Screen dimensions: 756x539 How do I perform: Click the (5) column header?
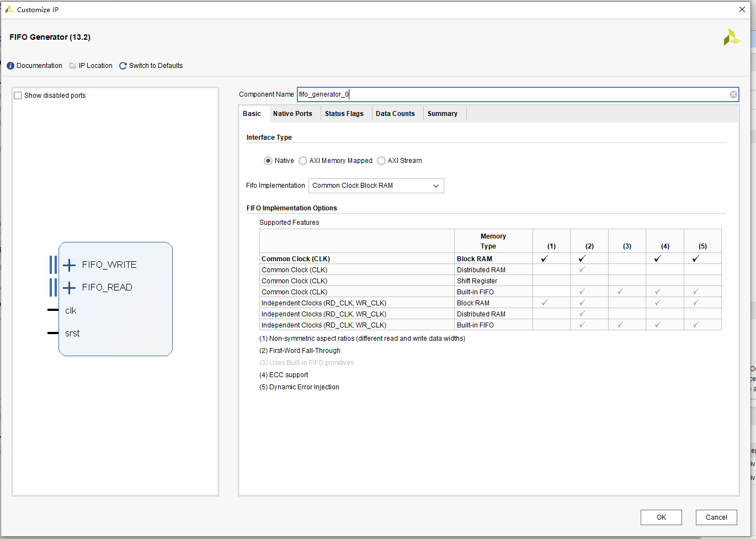pyautogui.click(x=702, y=241)
